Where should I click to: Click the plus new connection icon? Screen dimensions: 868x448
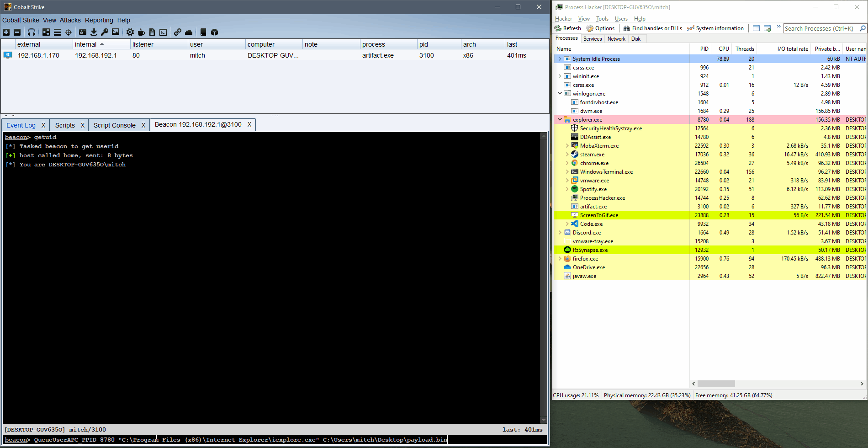[6, 32]
